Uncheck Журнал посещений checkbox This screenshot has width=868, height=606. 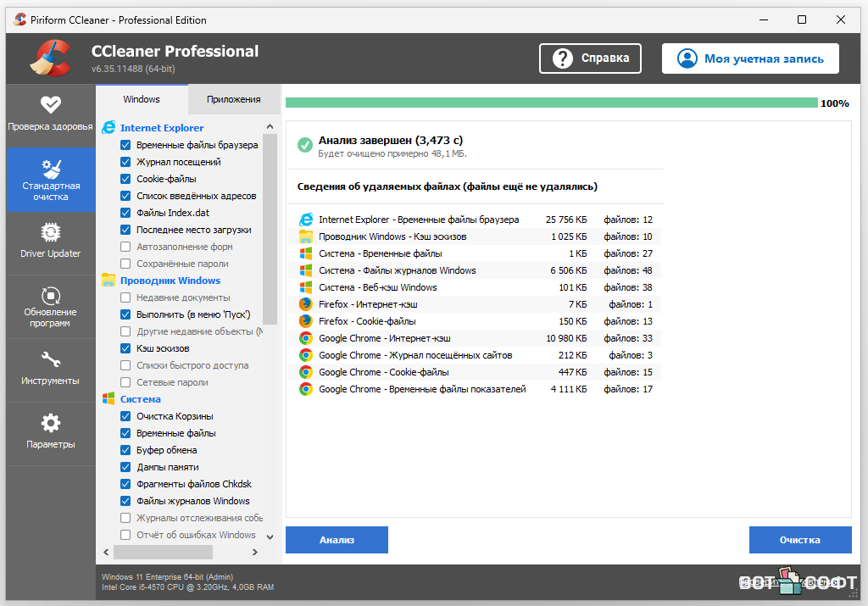pos(125,162)
